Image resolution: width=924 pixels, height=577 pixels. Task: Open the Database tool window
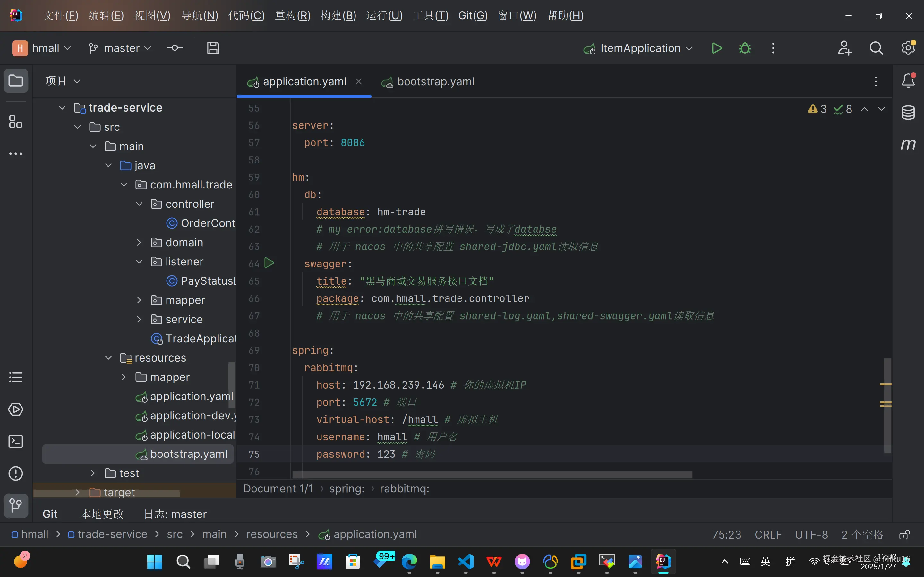coord(908,113)
